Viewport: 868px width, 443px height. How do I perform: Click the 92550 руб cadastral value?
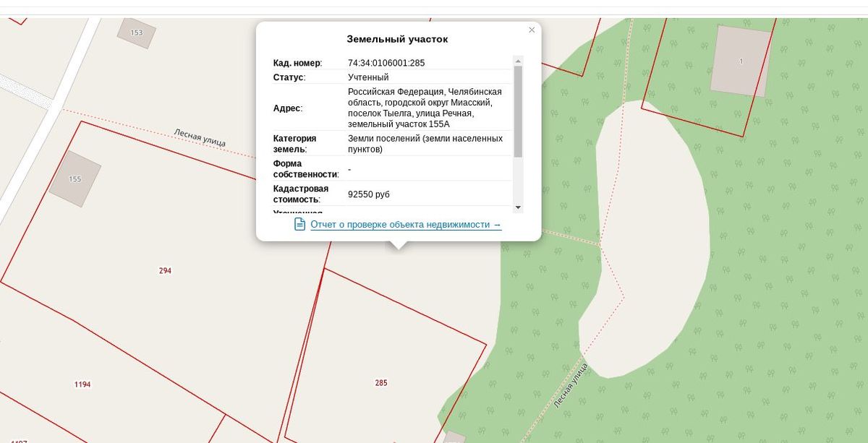[369, 194]
